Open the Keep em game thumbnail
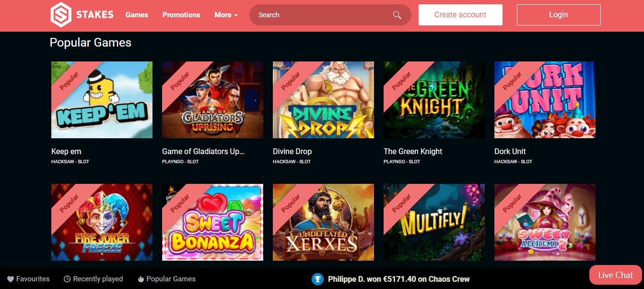644x289 pixels. [x=102, y=100]
